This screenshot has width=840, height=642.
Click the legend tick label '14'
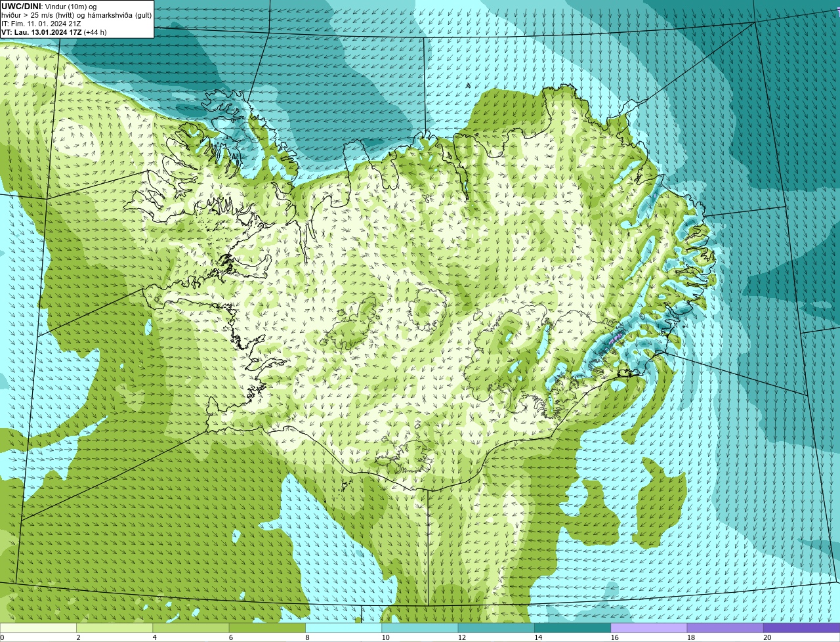click(538, 637)
